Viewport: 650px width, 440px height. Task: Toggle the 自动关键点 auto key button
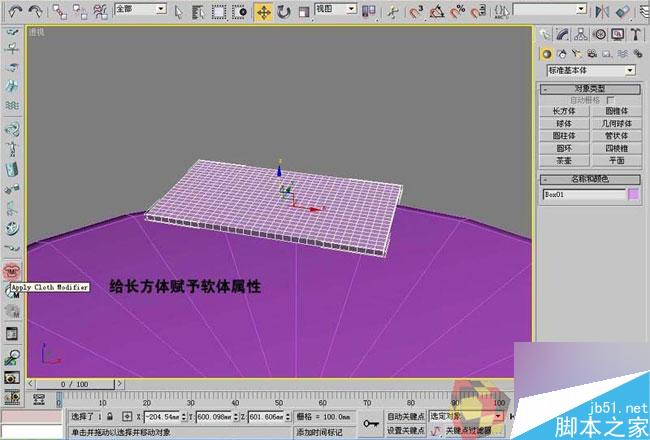click(405, 416)
